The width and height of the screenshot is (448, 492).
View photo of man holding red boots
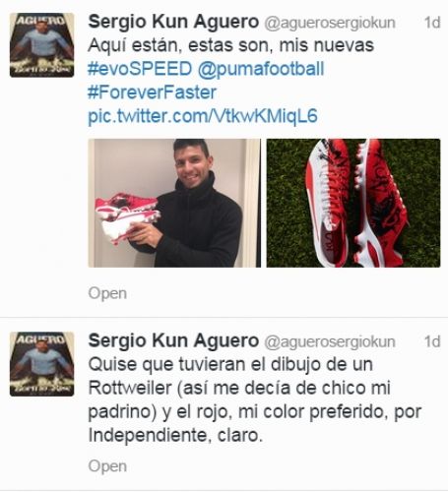pos(174,203)
